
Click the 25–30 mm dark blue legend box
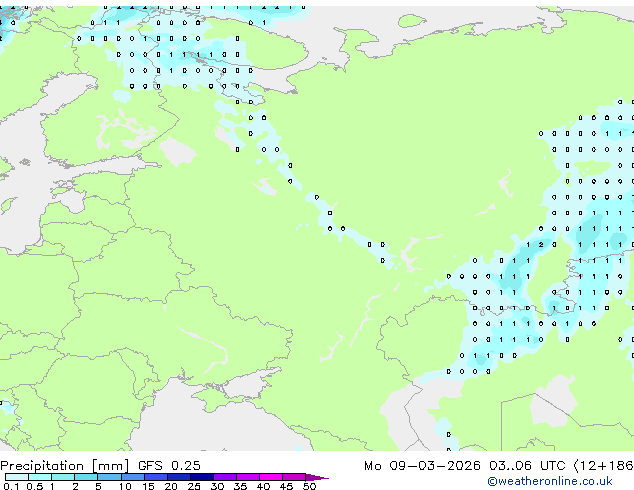coord(202,477)
